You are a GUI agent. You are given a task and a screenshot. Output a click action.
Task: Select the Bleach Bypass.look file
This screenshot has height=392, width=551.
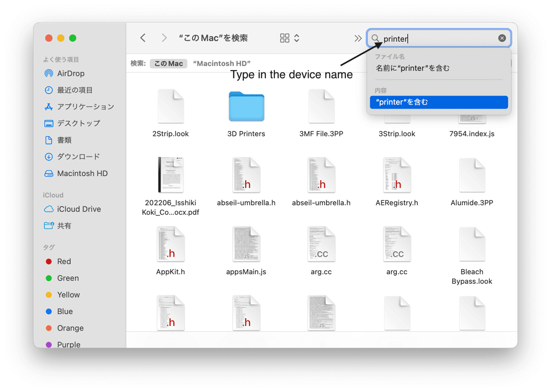pos(472,256)
